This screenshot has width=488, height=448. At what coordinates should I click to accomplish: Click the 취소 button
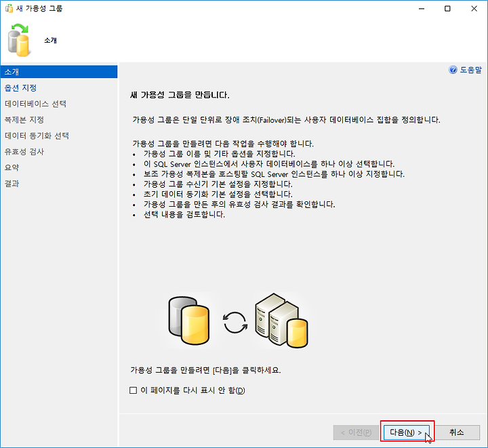click(x=457, y=432)
